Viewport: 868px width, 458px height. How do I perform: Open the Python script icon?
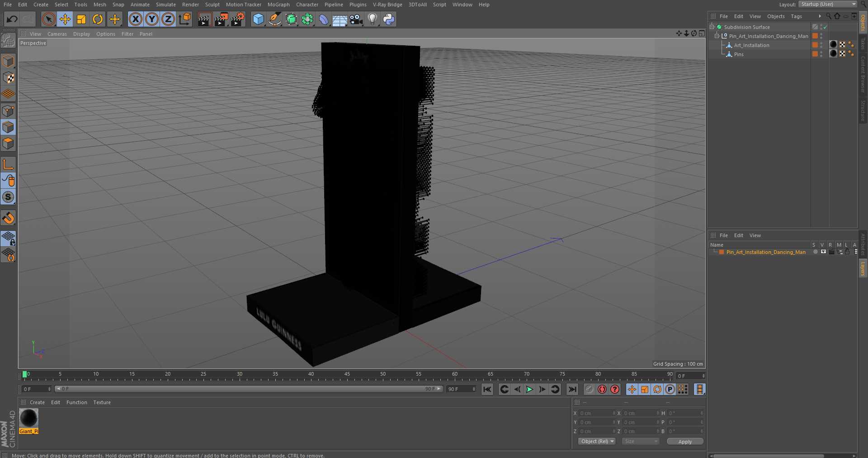click(388, 19)
